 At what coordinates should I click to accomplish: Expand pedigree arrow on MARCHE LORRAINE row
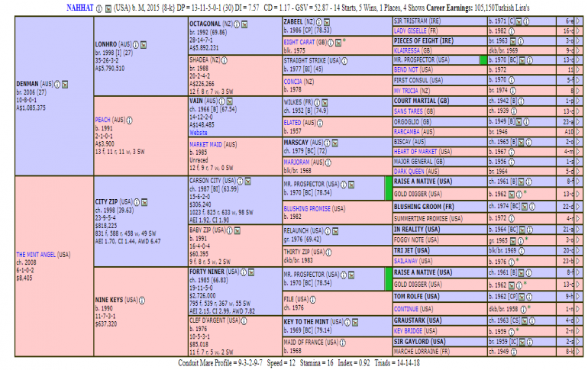click(578, 352)
